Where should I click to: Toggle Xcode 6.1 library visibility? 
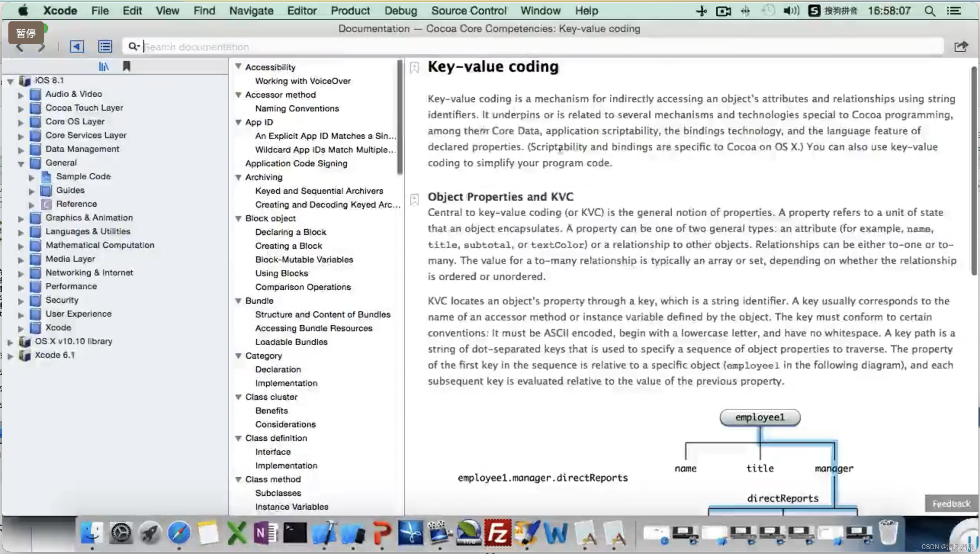[10, 355]
